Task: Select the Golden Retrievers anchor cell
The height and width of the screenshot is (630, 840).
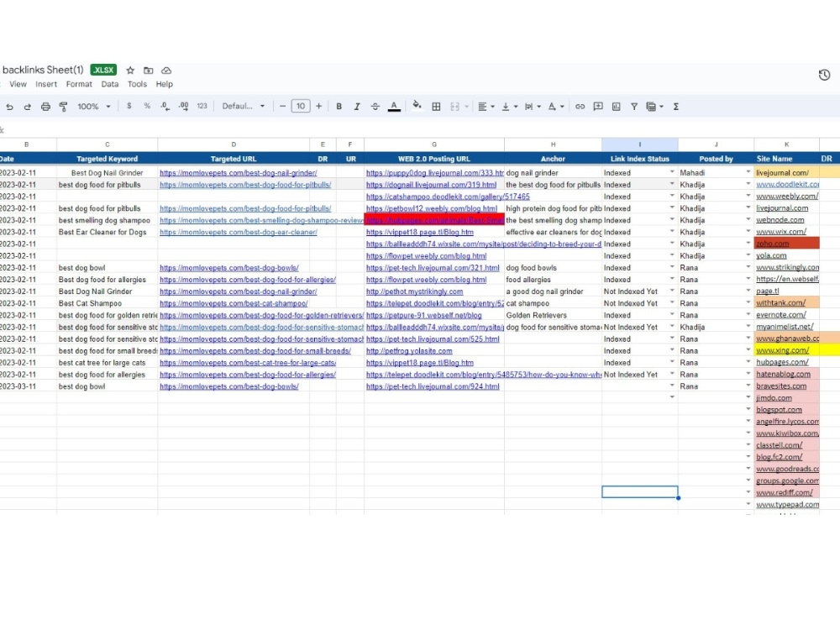Action: pyautogui.click(x=553, y=315)
